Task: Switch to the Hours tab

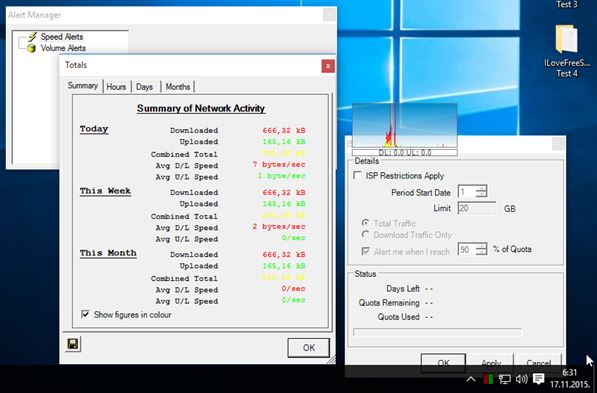Action: point(116,87)
